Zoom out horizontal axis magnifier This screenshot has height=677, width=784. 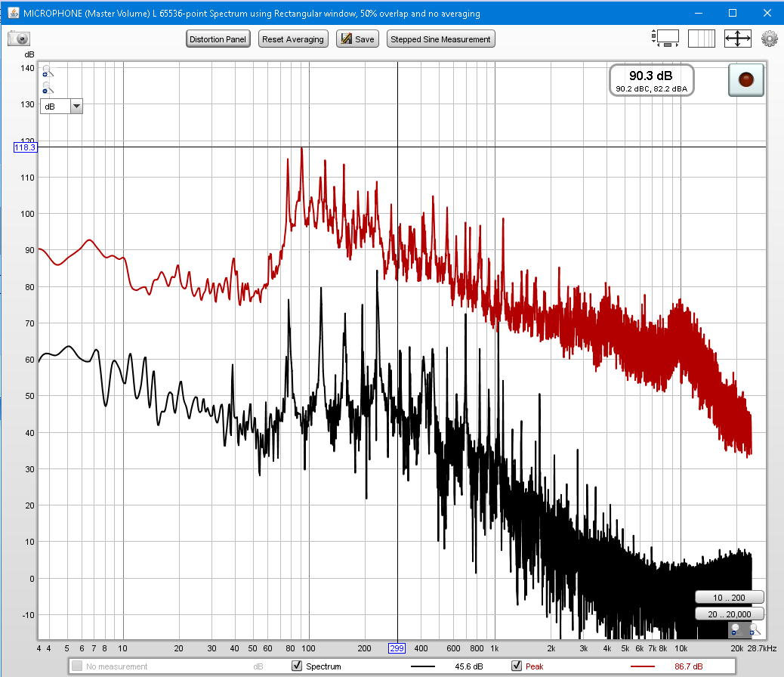tap(735, 629)
